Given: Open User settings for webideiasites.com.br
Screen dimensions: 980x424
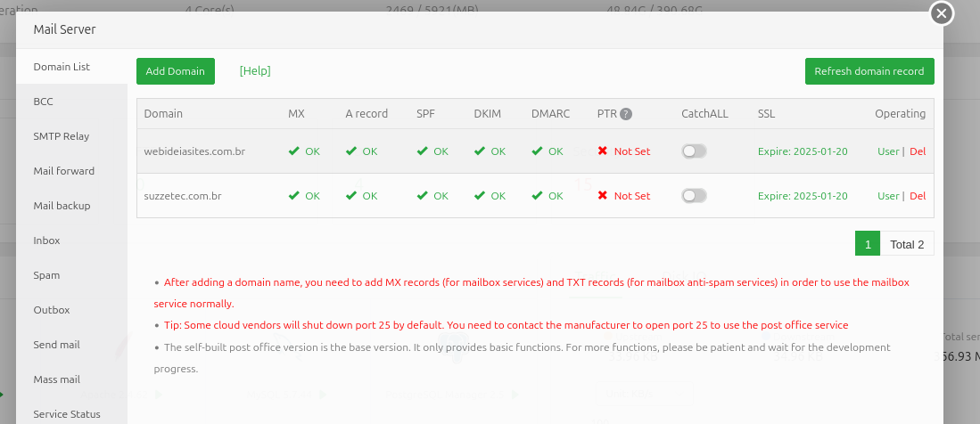Looking at the screenshot, I should pyautogui.click(x=887, y=151).
